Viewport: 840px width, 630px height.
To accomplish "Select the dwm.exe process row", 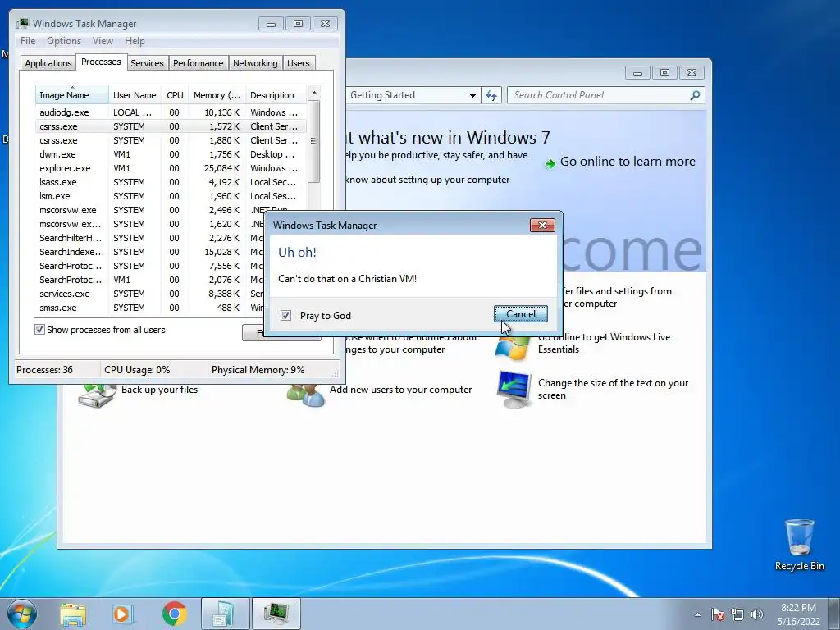I will [171, 154].
